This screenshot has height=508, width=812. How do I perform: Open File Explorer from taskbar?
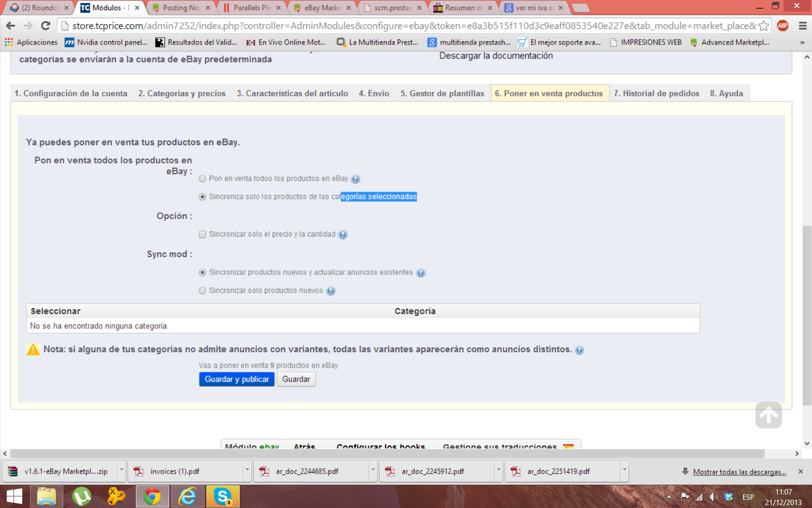[x=46, y=497]
